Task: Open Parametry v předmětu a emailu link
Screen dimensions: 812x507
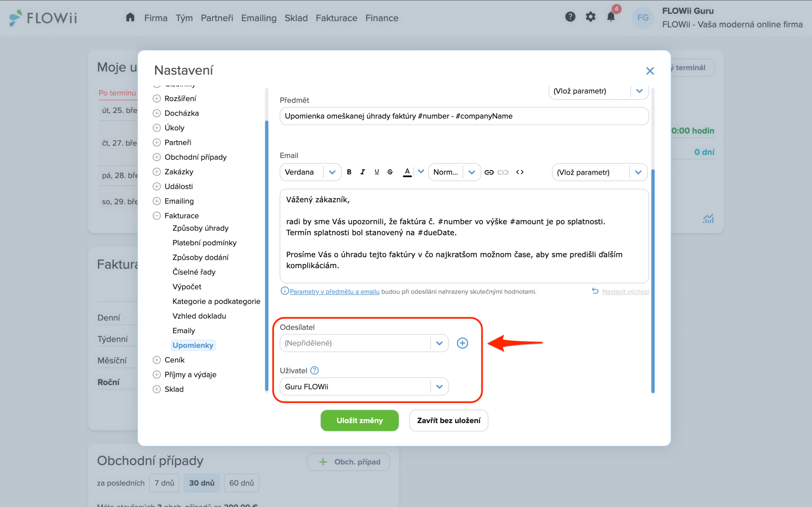Action: pos(334,292)
